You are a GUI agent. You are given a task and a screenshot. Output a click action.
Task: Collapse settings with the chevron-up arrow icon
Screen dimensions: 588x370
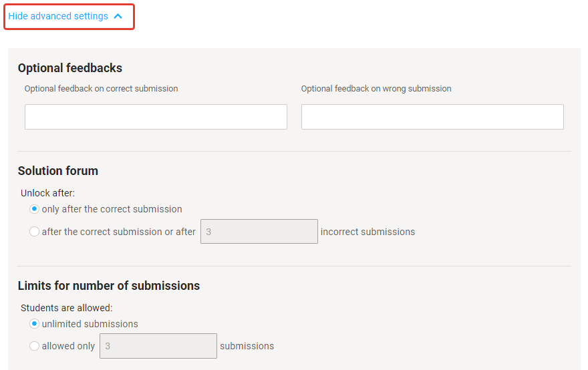(x=118, y=16)
